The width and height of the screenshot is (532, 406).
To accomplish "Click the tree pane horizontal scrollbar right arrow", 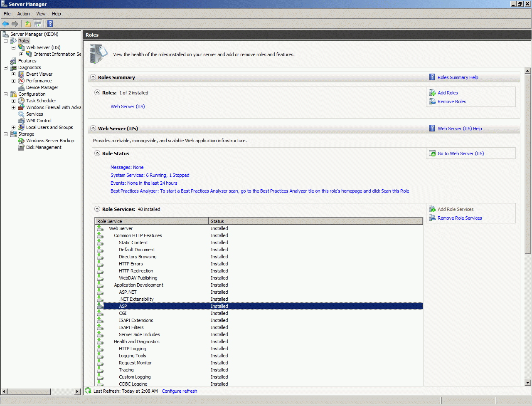I will coord(77,391).
